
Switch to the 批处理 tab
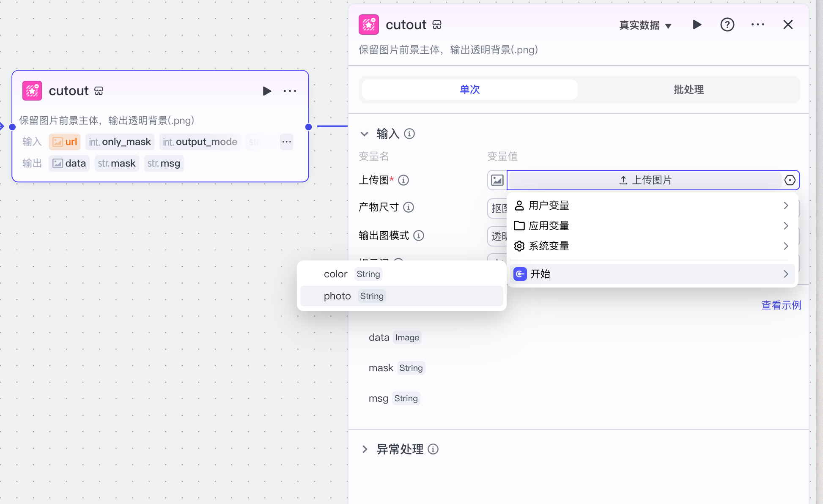pyautogui.click(x=688, y=90)
